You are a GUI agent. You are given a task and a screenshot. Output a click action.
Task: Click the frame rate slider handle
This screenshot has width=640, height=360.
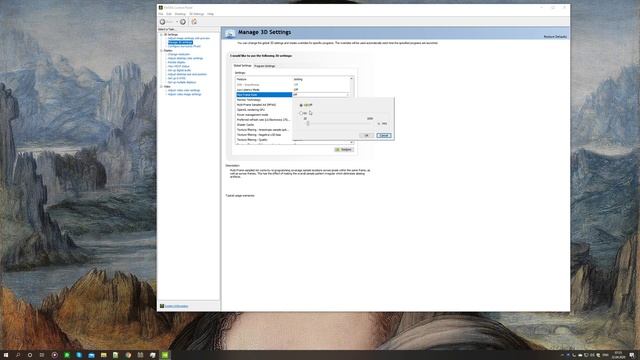tap(308, 123)
